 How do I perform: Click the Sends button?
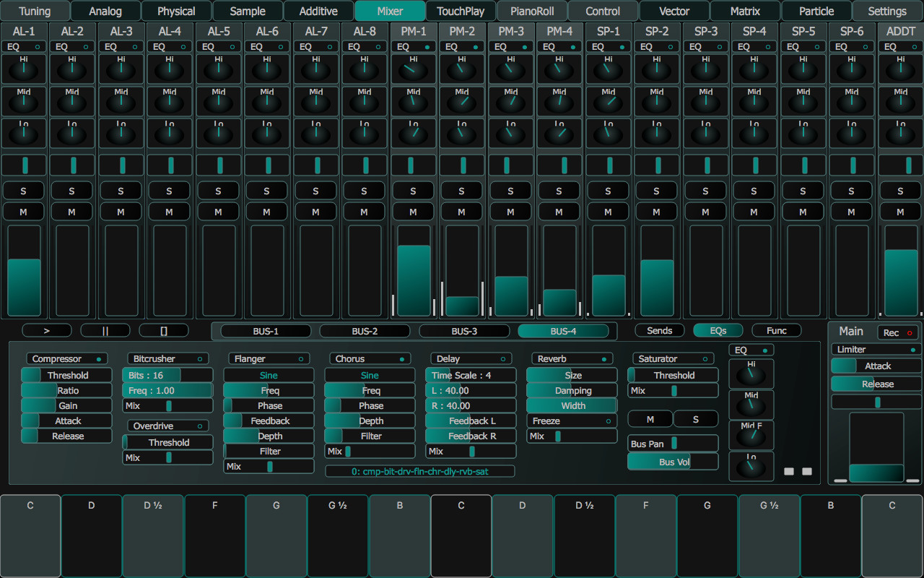pos(659,331)
